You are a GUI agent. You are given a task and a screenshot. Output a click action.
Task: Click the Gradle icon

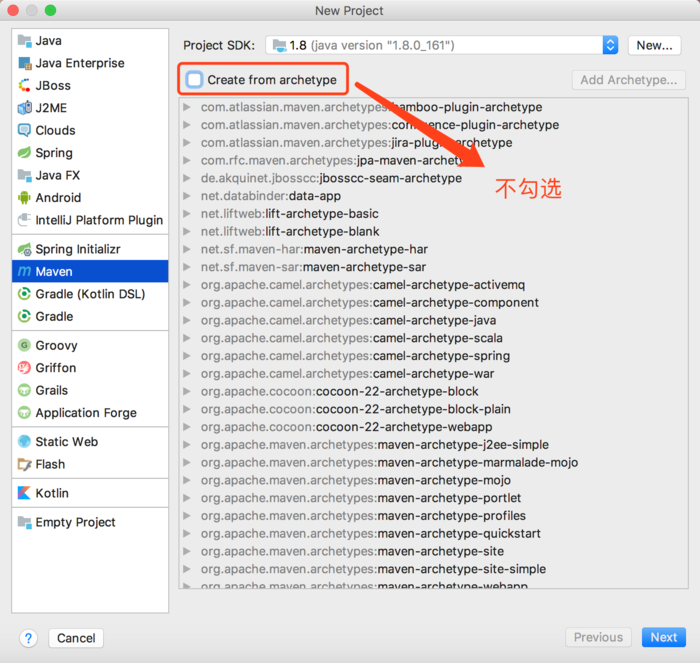(25, 317)
